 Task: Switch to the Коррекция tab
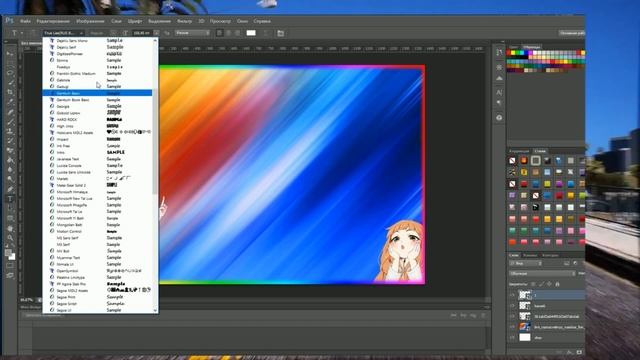[x=520, y=151]
